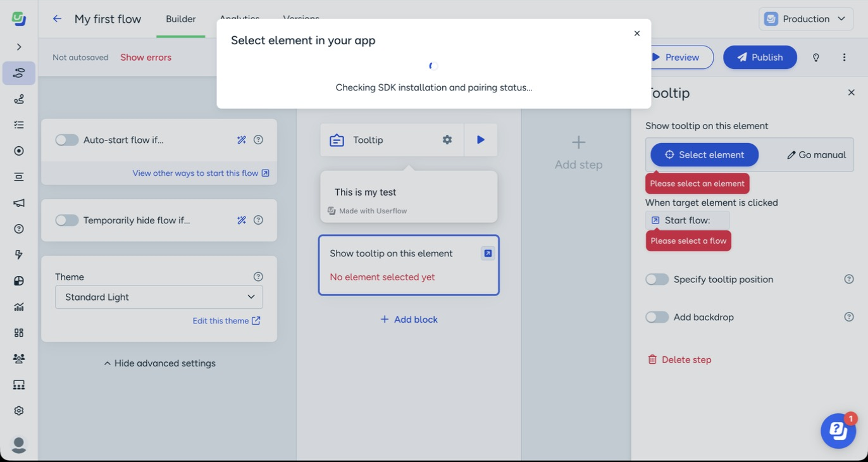Expand the left sidebar with chevron arrow
Image resolution: width=868 pixels, height=462 pixels.
point(19,47)
